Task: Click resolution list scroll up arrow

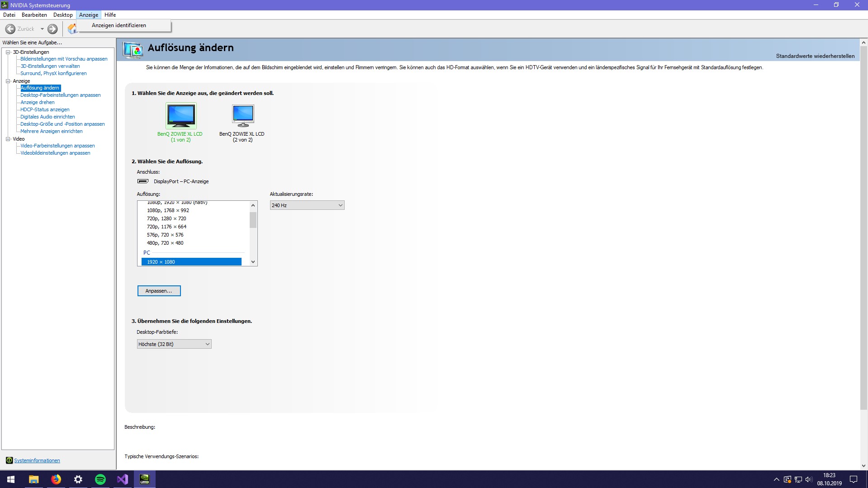Action: click(x=253, y=205)
